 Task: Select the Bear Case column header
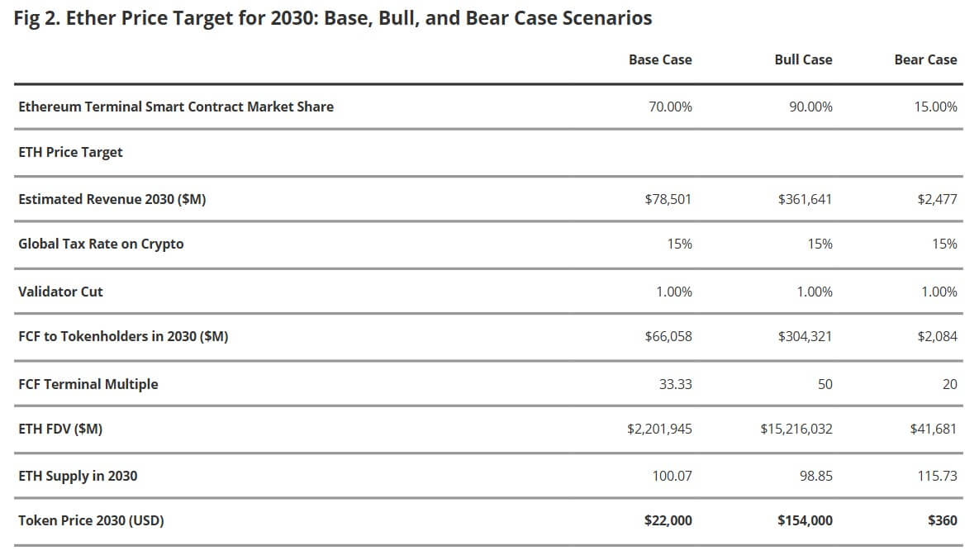(x=925, y=59)
